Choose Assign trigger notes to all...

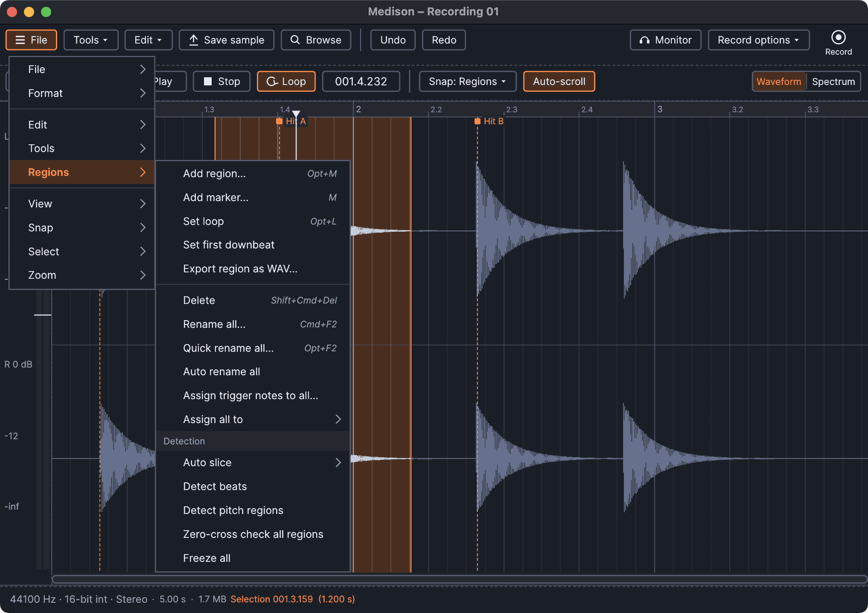pyautogui.click(x=253, y=396)
